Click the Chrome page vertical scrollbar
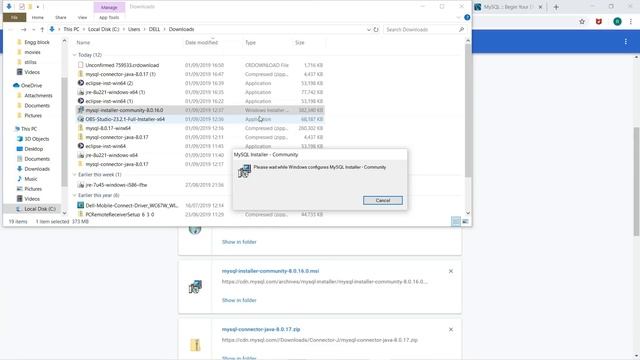The image size is (640, 360). (636, 182)
